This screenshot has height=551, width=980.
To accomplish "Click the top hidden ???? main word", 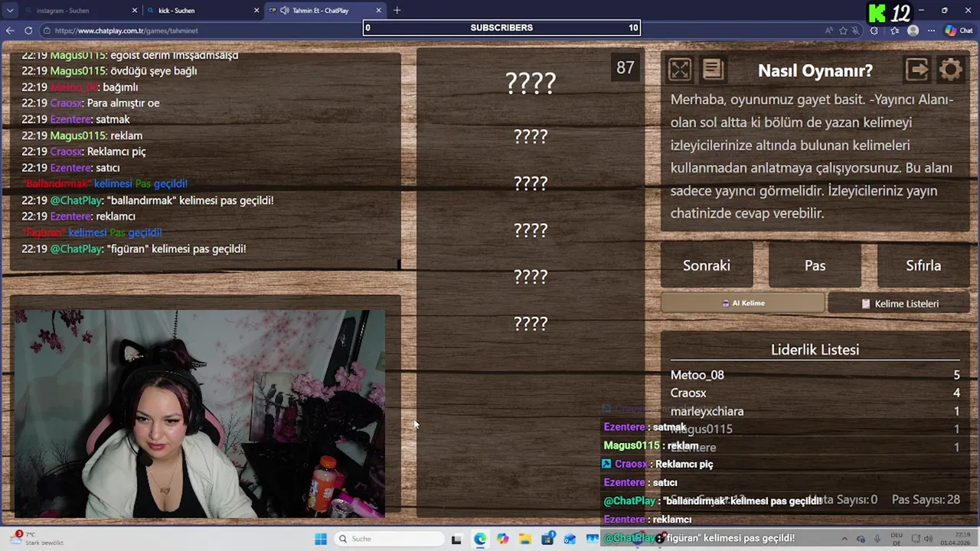I will coord(531,83).
